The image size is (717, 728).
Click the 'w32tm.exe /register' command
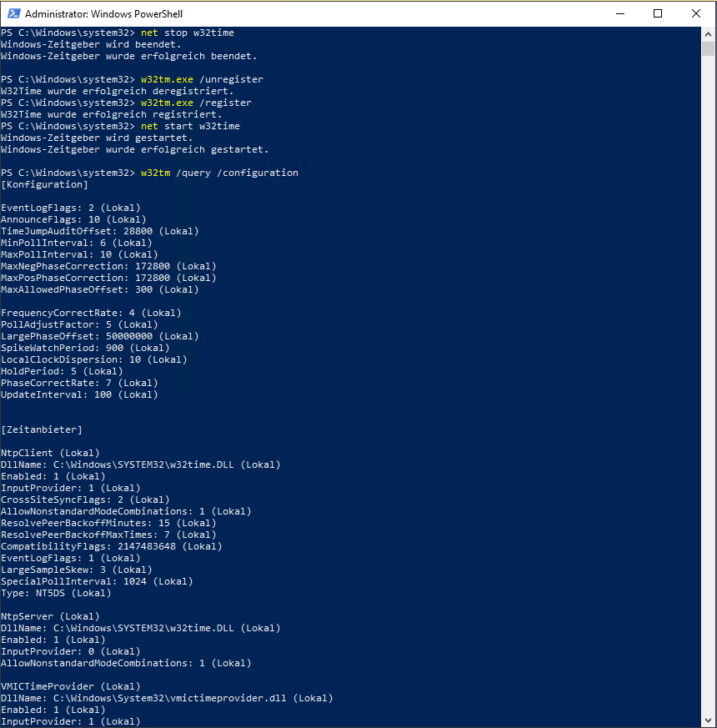(196, 103)
